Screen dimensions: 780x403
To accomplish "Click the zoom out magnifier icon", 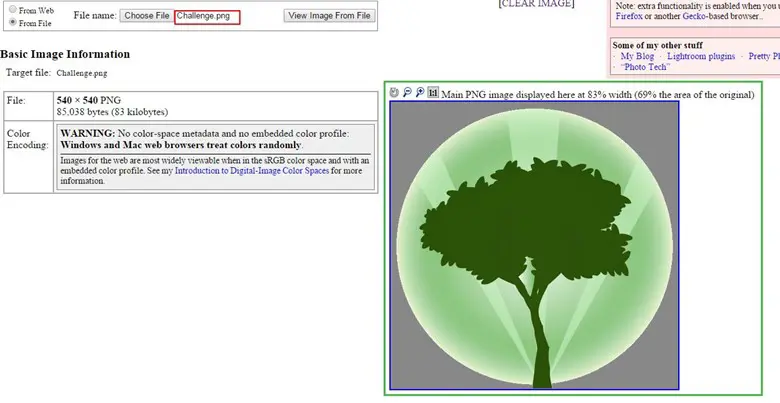I will pos(407,93).
